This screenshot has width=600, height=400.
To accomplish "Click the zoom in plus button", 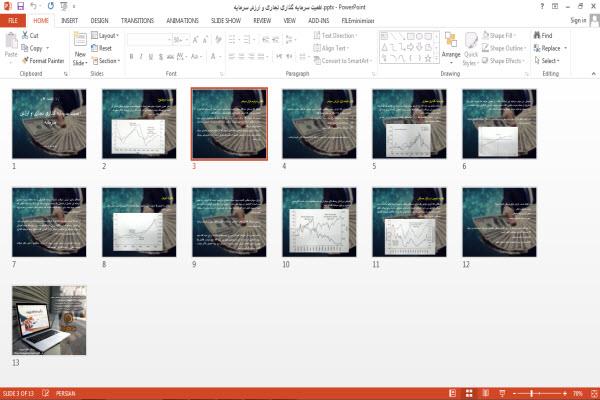I will [x=565, y=393].
